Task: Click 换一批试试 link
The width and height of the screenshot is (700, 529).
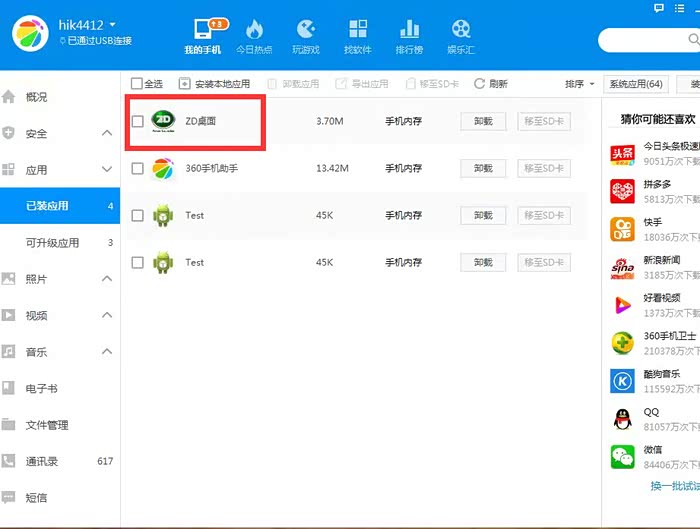Action: coord(674,486)
